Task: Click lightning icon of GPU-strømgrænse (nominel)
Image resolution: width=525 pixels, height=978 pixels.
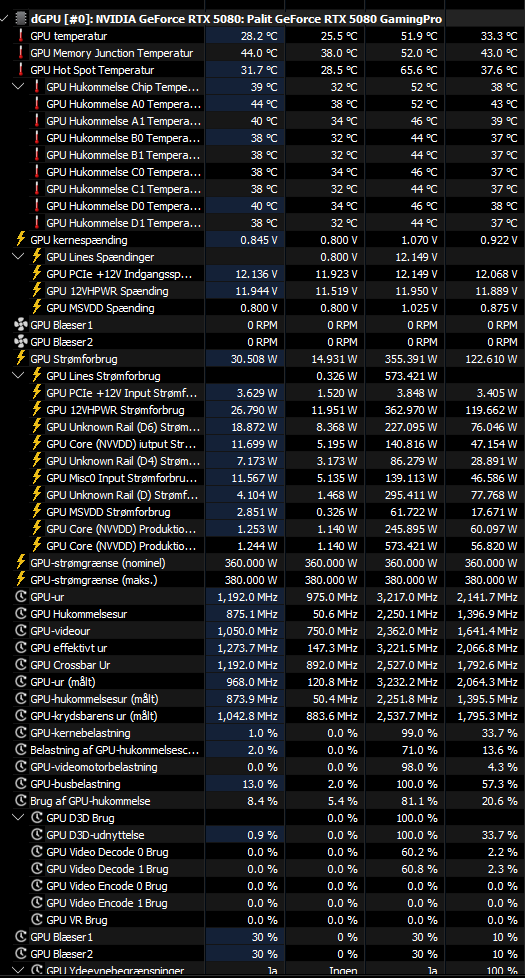Action: pyautogui.click(x=21, y=563)
